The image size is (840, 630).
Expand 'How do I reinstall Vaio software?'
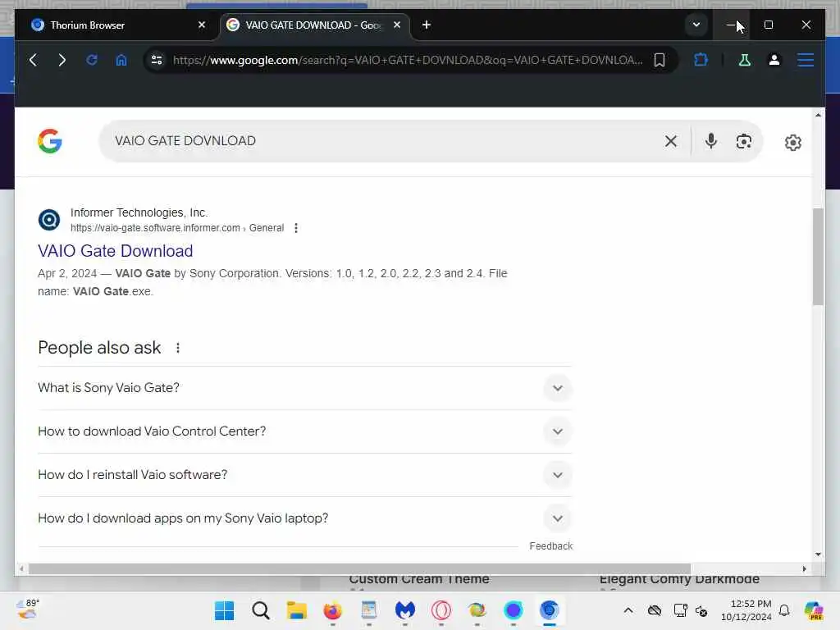(x=305, y=475)
